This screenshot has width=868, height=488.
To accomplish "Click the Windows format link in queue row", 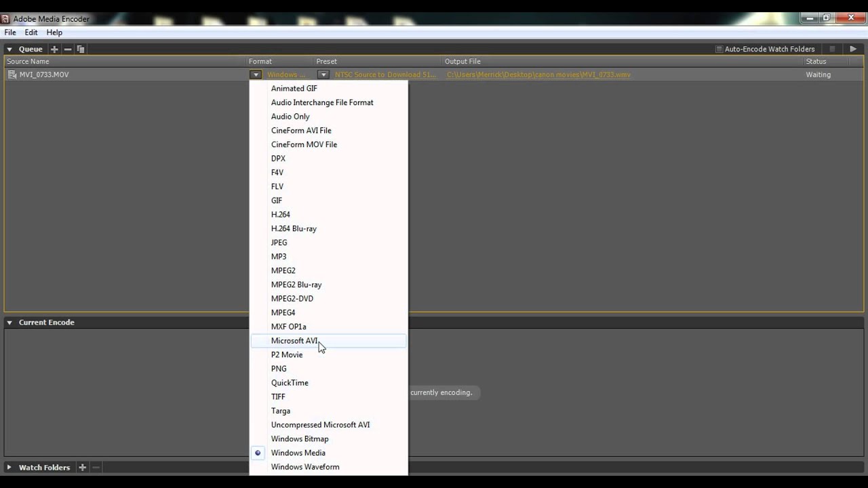I will click(286, 75).
